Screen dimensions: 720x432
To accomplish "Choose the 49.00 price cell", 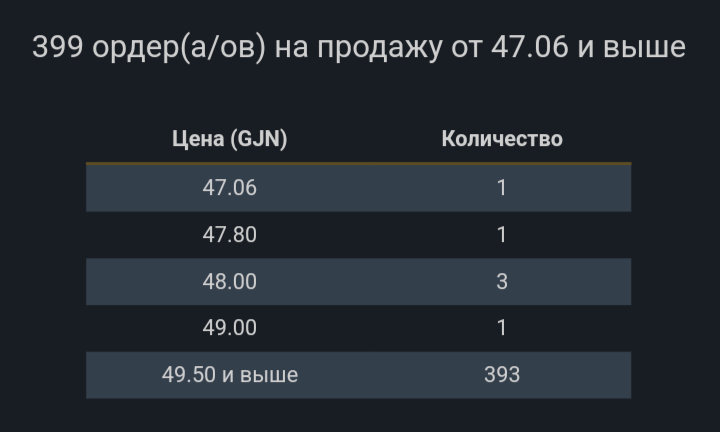I will point(229,328).
